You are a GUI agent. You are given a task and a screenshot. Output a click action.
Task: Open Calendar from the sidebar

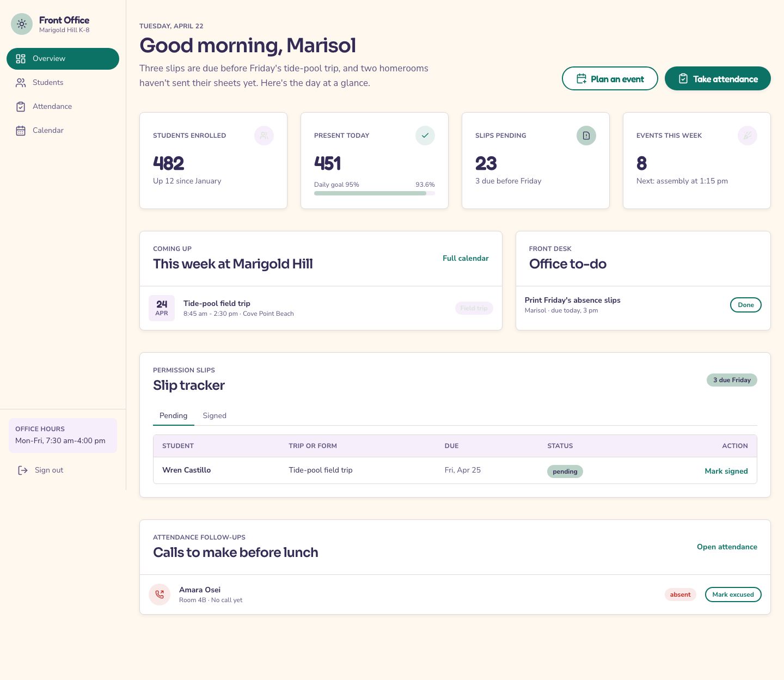(x=63, y=131)
